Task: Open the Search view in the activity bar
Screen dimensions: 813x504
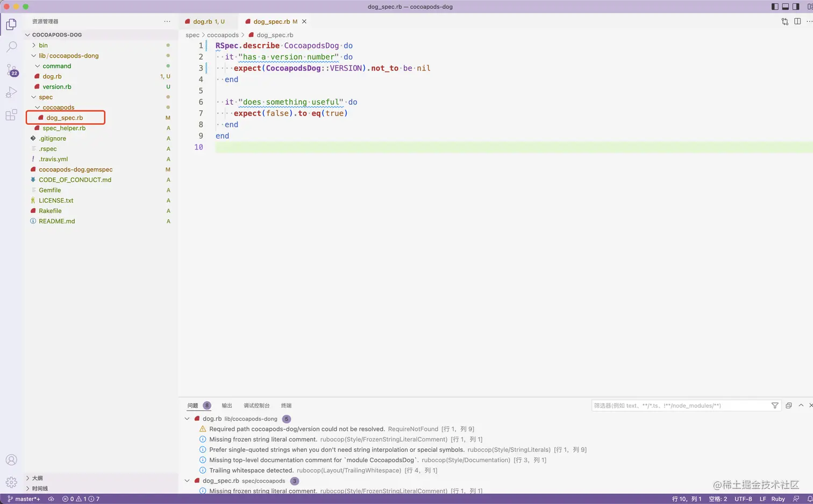Action: pyautogui.click(x=11, y=47)
